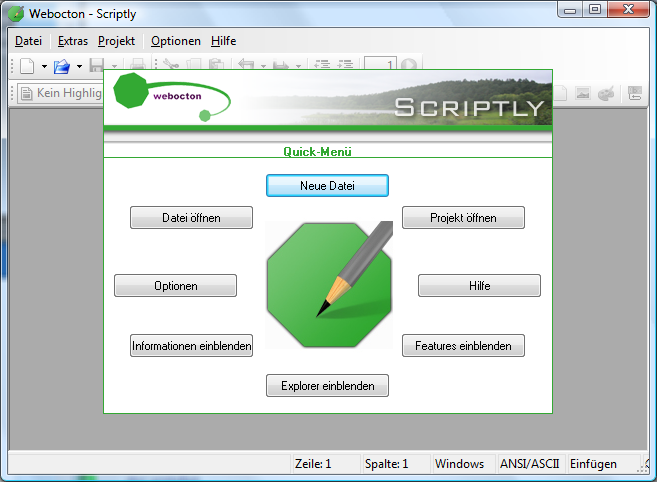This screenshot has width=657, height=482.
Task: Show the explorer with Explorer einblenden
Action: click(x=327, y=386)
